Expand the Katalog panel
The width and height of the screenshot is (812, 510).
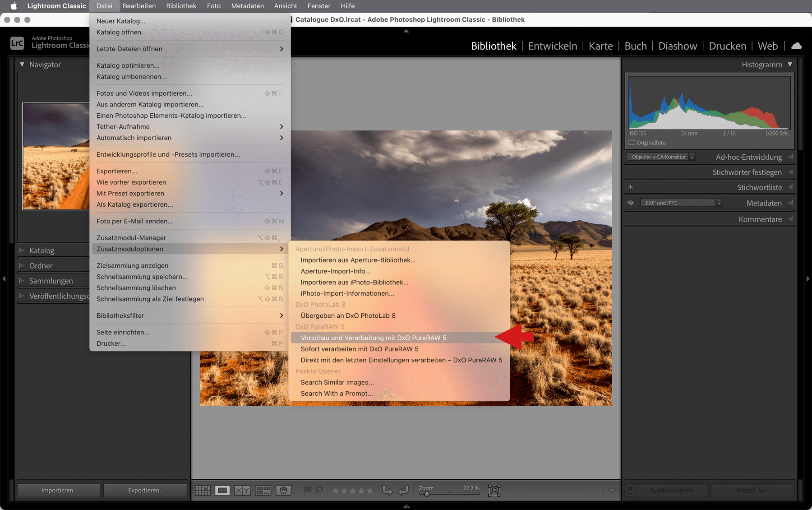pos(22,250)
